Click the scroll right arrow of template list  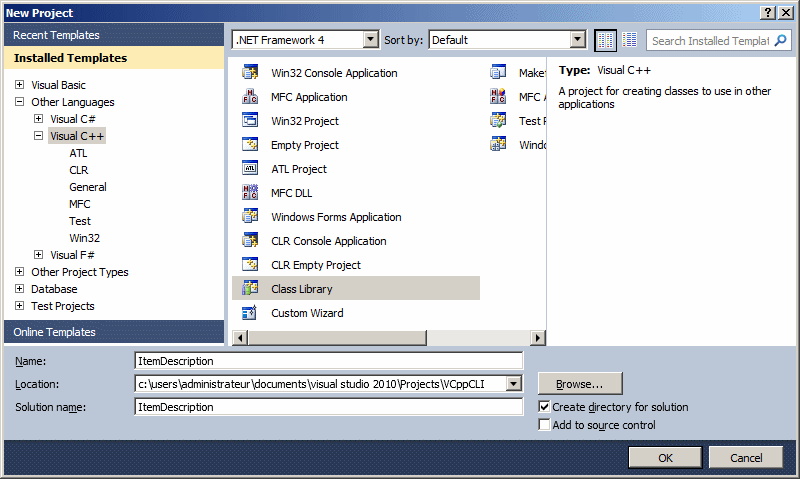click(x=538, y=338)
